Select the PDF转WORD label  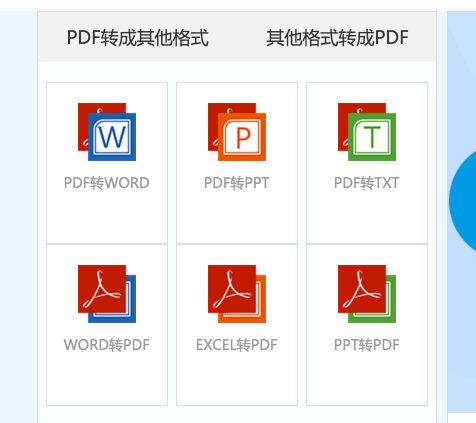(x=107, y=183)
